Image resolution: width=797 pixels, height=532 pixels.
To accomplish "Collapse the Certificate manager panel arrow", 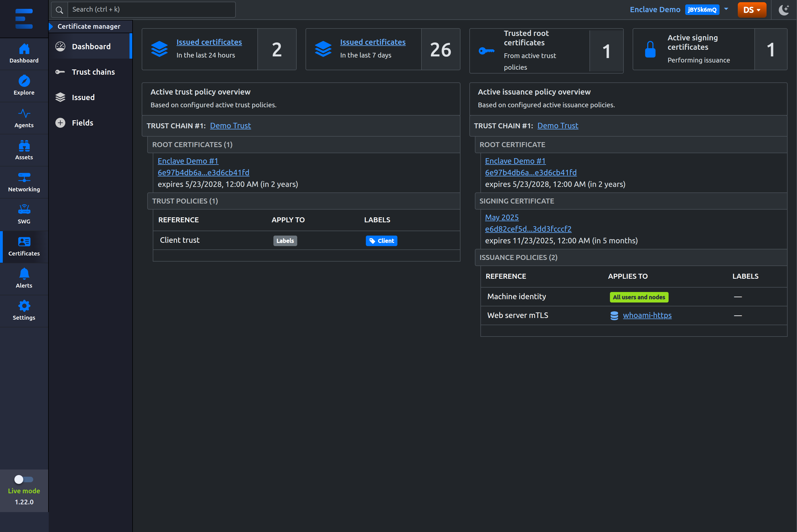I will pos(51,27).
